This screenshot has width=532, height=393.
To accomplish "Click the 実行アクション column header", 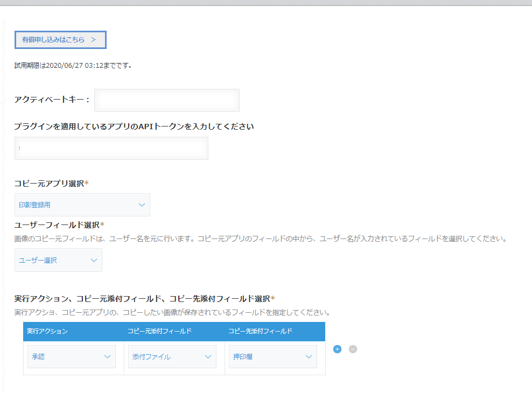I will coord(47,331).
